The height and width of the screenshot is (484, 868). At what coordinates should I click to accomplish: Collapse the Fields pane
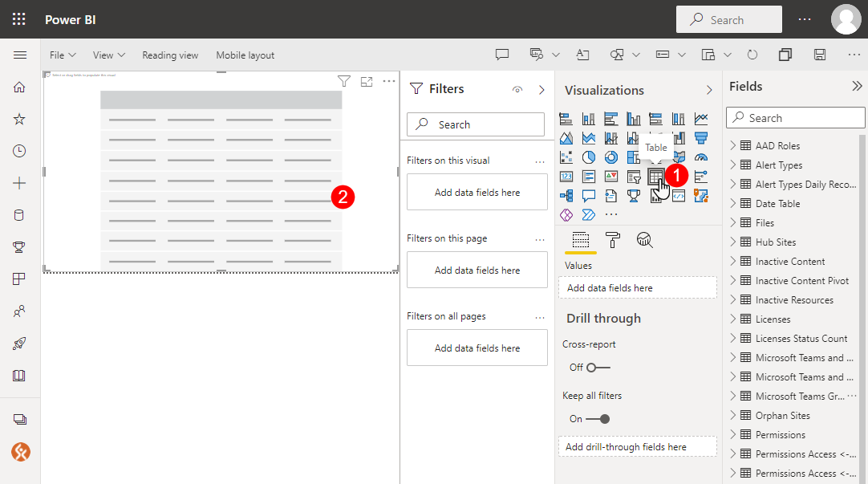click(x=857, y=86)
